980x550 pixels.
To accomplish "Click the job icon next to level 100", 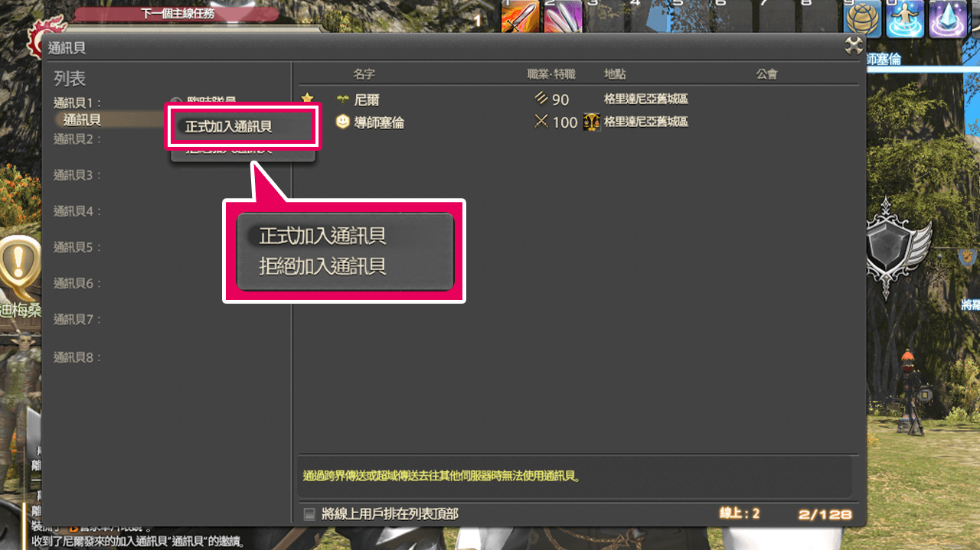I will click(x=591, y=122).
